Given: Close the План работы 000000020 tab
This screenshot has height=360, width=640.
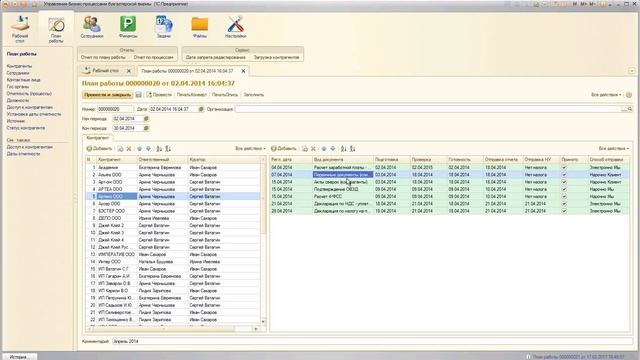Looking at the screenshot, I should pyautogui.click(x=243, y=71).
